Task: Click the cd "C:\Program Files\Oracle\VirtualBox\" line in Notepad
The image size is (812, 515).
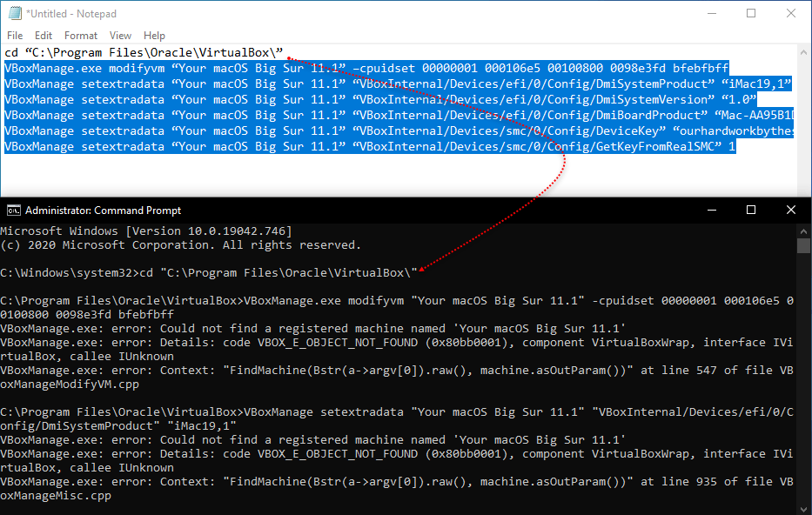Action: (x=144, y=52)
